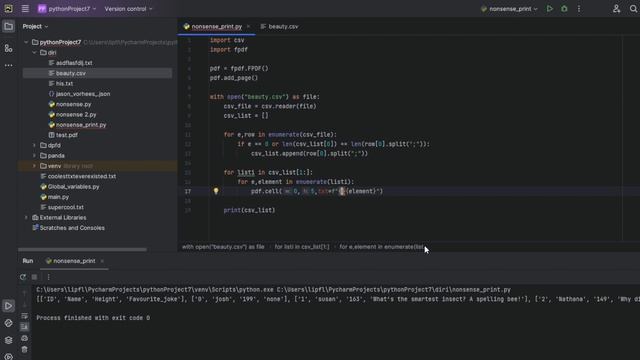Stop the running process in Run panel
Screen dimensions: 640x360
35,277
